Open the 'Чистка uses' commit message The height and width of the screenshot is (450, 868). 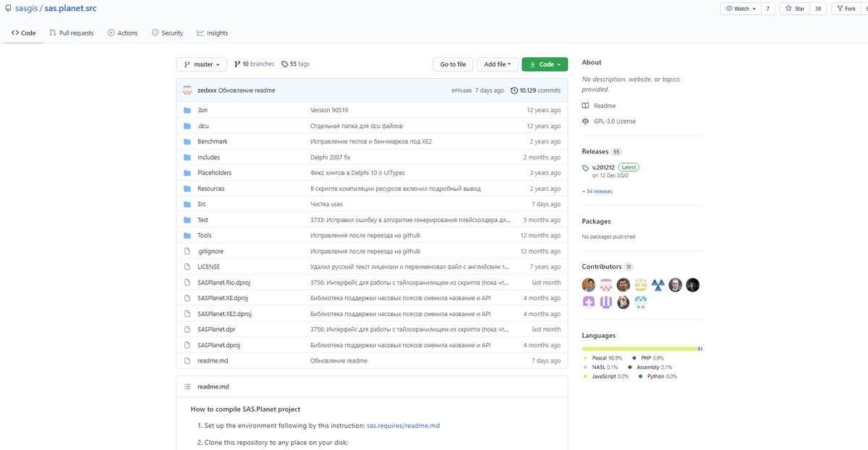coord(326,204)
